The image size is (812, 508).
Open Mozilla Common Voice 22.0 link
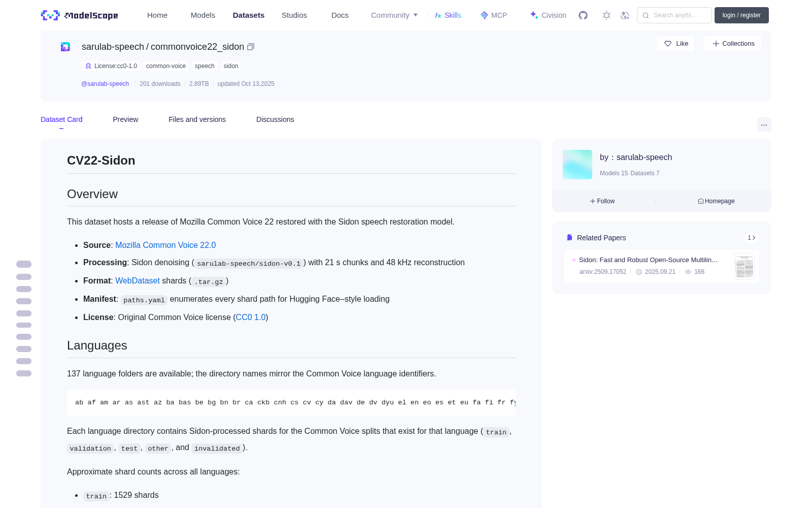pos(165,245)
